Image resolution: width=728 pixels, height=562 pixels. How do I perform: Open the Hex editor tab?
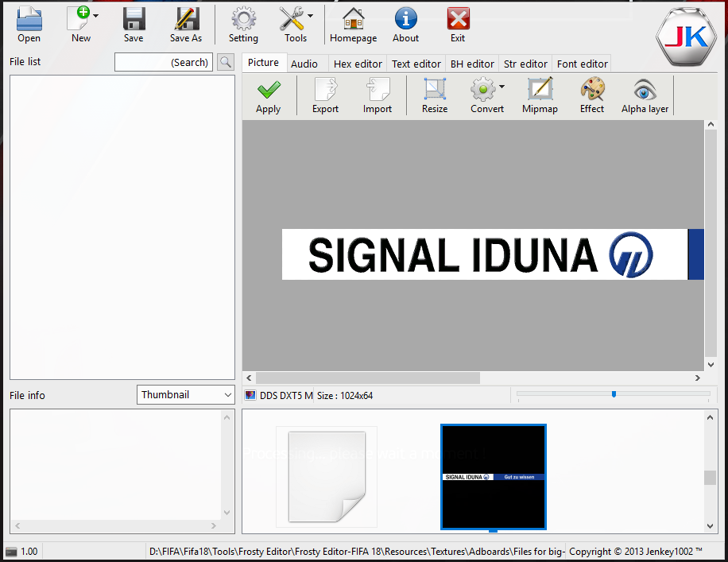[x=358, y=64]
